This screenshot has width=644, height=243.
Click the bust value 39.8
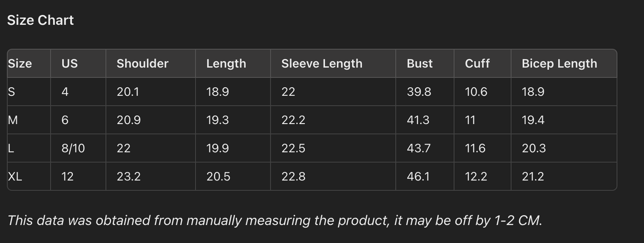pyautogui.click(x=418, y=92)
